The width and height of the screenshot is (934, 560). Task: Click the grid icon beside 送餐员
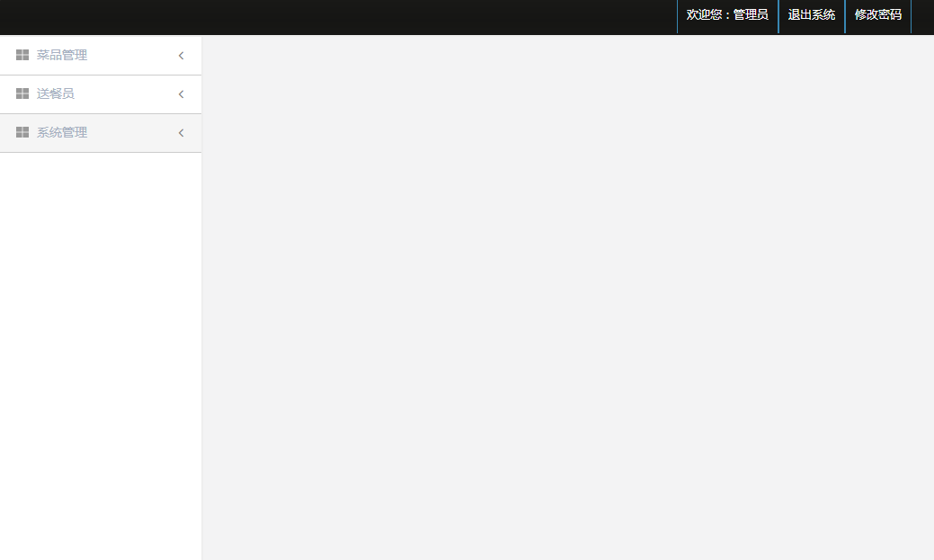coord(22,93)
